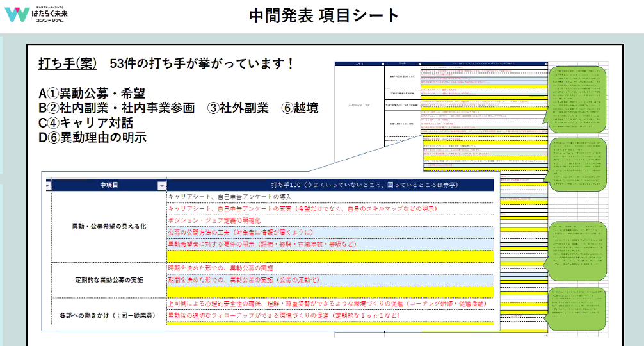This screenshot has height=346, width=644.
Task: Click the 打ち手100 column header
Action: 330,185
